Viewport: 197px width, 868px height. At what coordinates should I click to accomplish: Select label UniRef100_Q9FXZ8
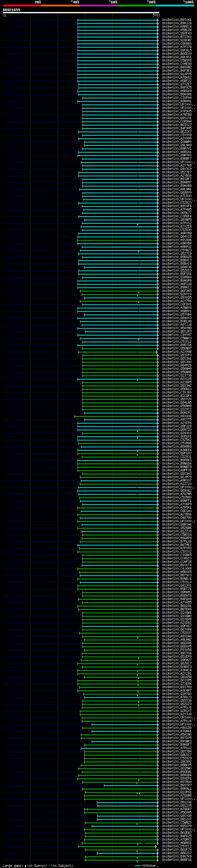176,426
